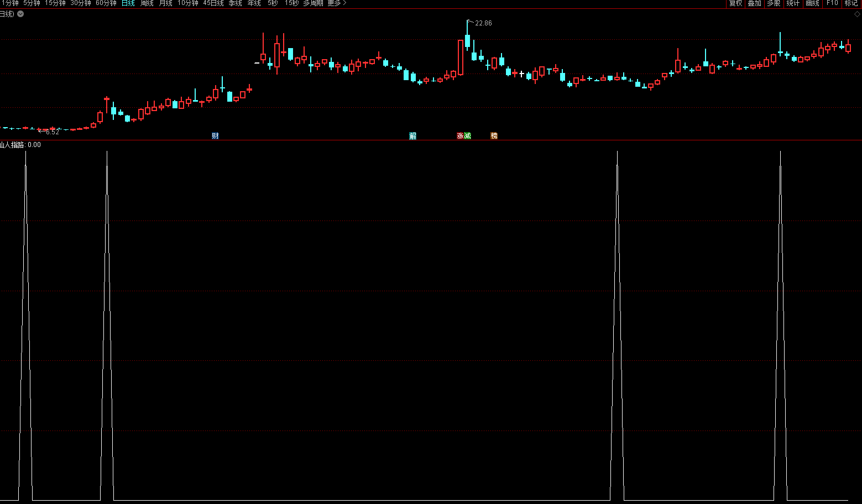Click the 22.86 high price label
The image size is (862, 504).
click(x=483, y=23)
